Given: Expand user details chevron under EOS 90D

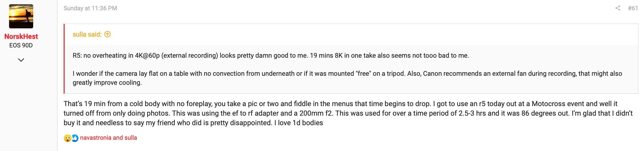Looking at the screenshot, I should click(21, 60).
